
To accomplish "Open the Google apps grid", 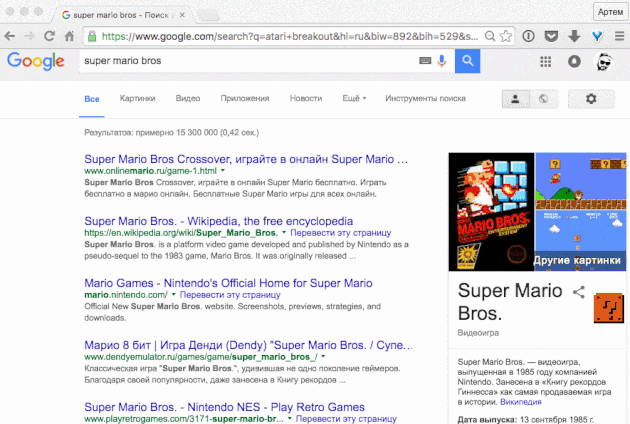I will click(546, 61).
